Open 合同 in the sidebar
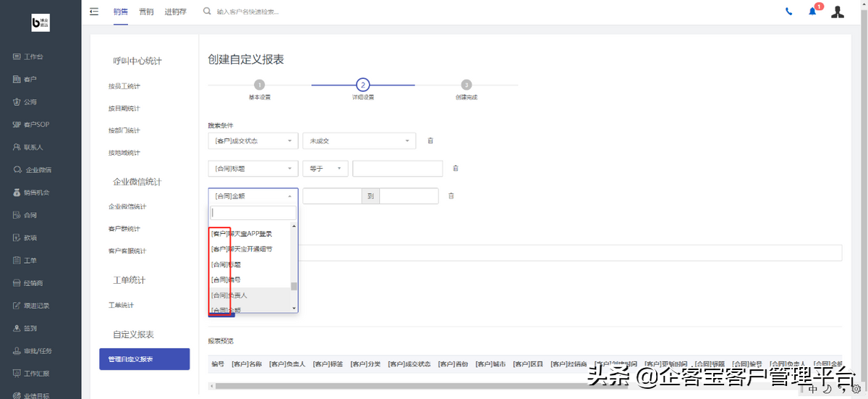The image size is (868, 399). [x=25, y=215]
